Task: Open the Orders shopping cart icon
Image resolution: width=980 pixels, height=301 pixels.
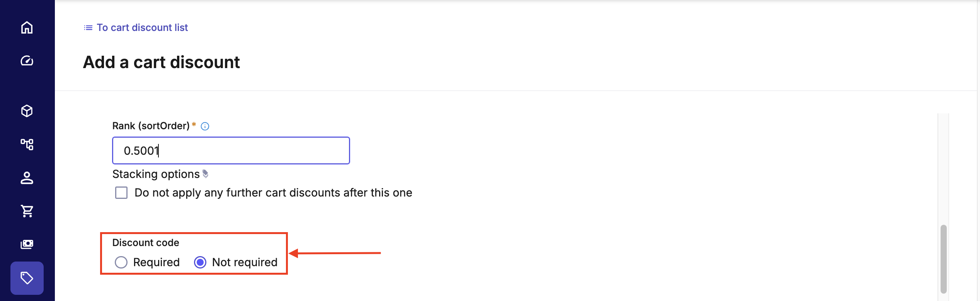Action: coord(27,211)
